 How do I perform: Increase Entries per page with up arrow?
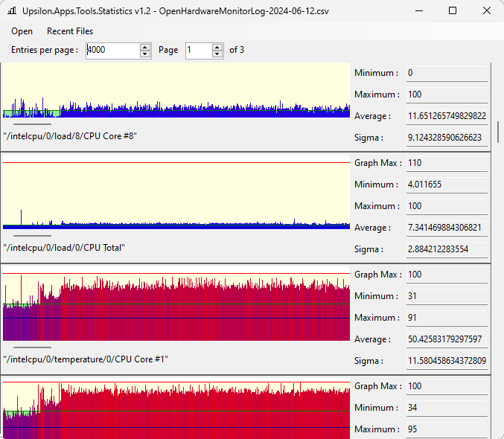click(x=145, y=46)
